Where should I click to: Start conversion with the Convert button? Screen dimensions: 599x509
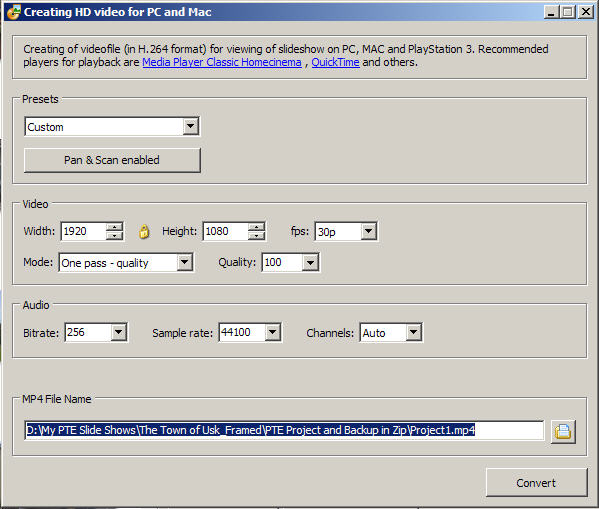536,483
